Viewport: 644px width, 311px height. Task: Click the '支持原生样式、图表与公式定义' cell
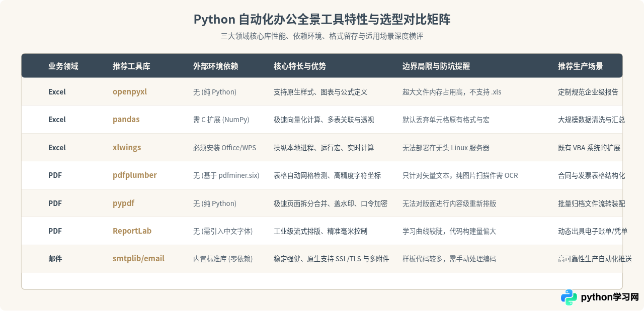[320, 92]
